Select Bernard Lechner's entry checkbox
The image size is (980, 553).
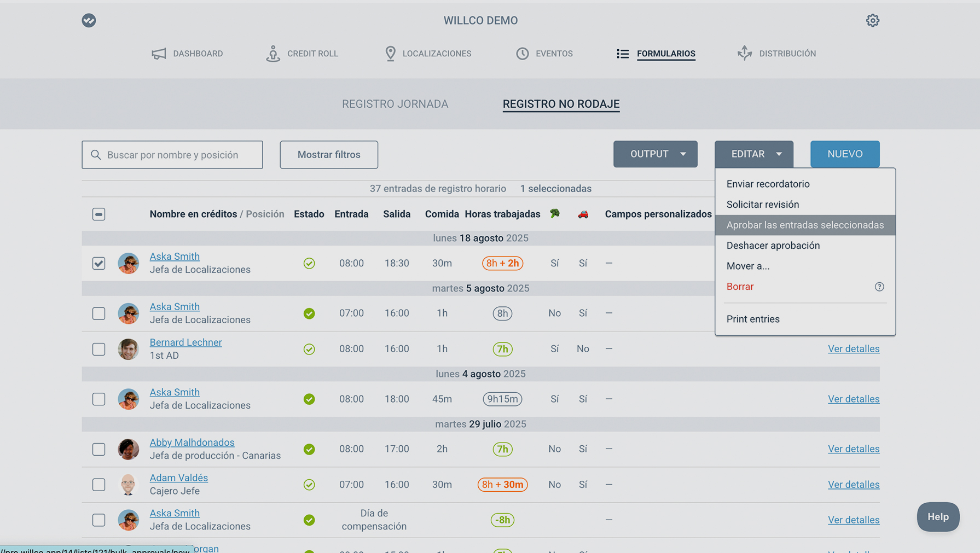tap(98, 349)
